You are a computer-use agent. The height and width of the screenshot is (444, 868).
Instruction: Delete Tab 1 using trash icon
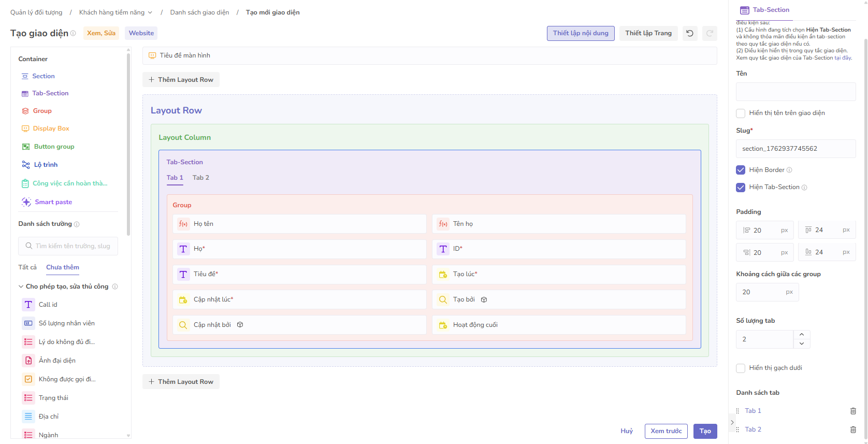853,411
